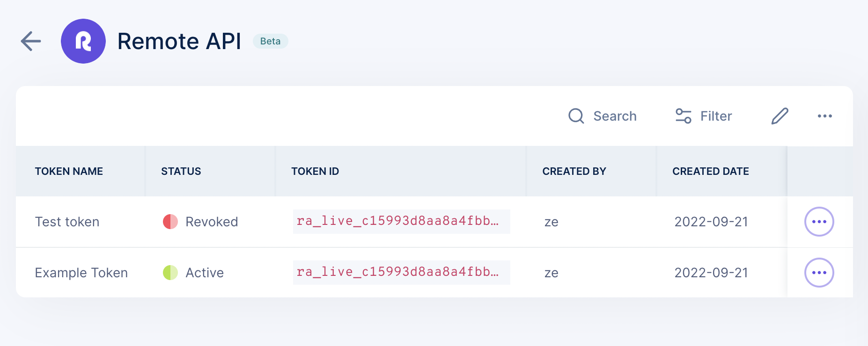Image resolution: width=868 pixels, height=346 pixels.
Task: Click the green Active status indicator
Action: pos(170,273)
